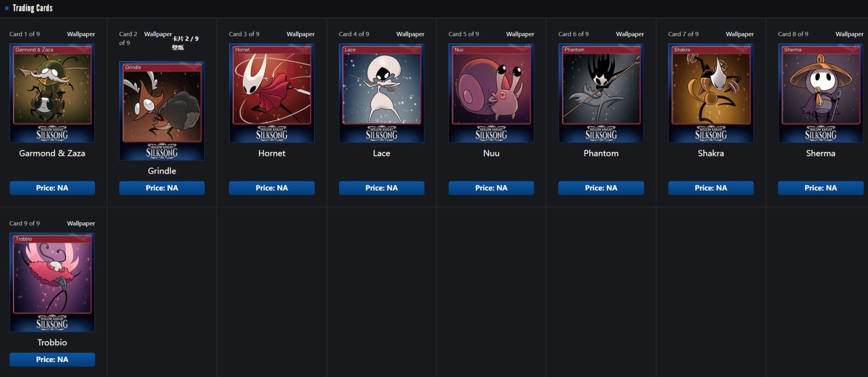Click the Nuu trading card image
Screen dimensions: 868x377
coord(492,94)
